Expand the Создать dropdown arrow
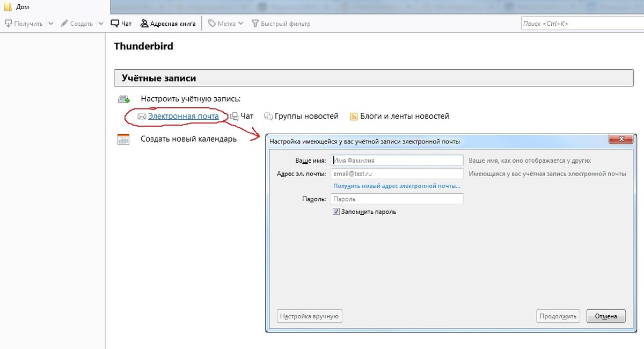 100,24
